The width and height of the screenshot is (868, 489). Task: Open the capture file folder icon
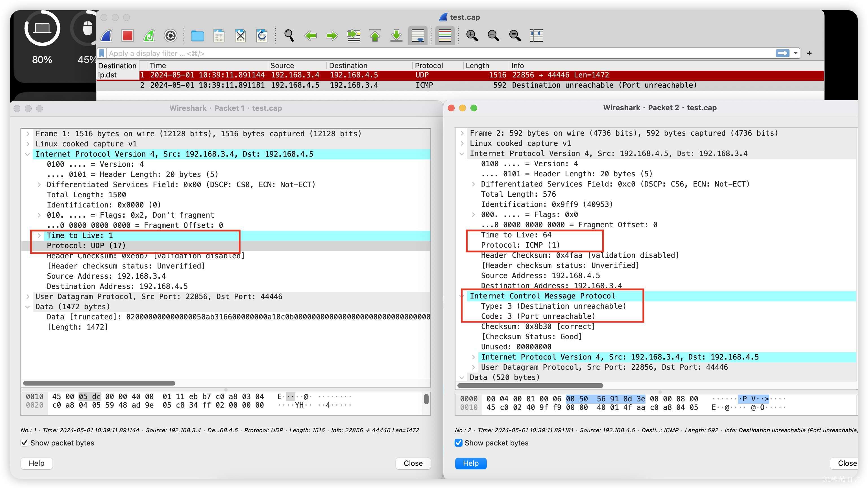(197, 35)
